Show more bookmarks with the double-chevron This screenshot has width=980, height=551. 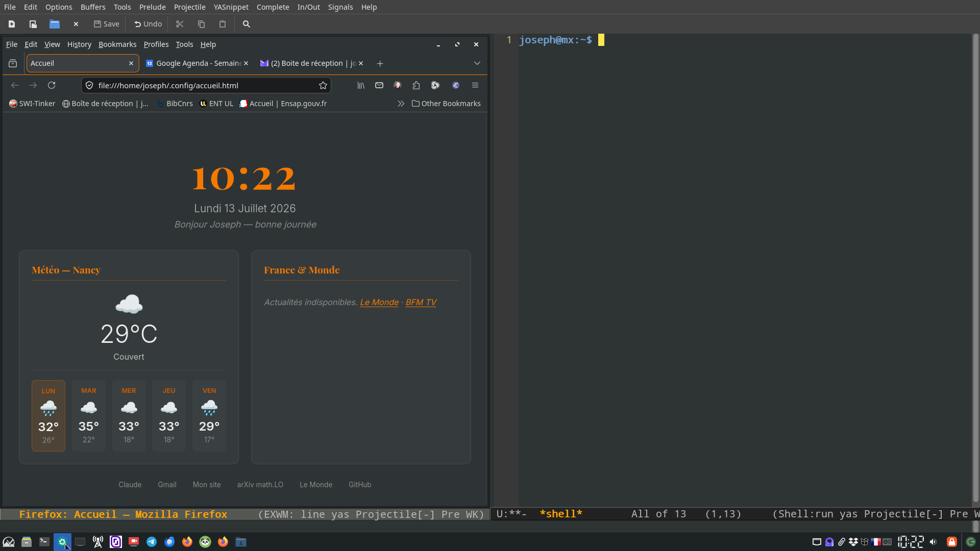[401, 104]
